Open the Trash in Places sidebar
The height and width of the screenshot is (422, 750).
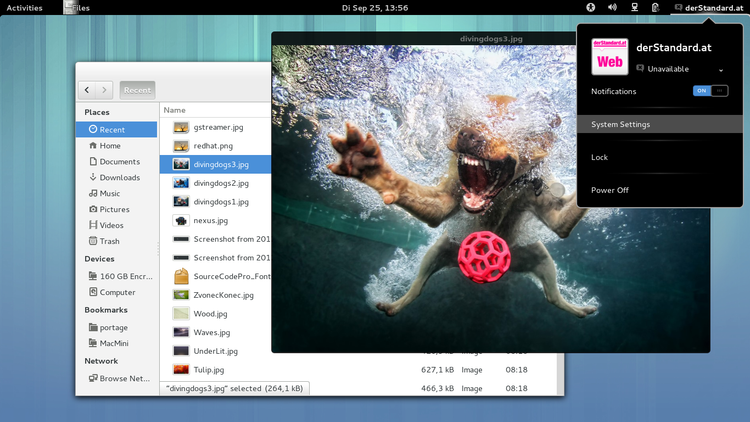pos(109,241)
